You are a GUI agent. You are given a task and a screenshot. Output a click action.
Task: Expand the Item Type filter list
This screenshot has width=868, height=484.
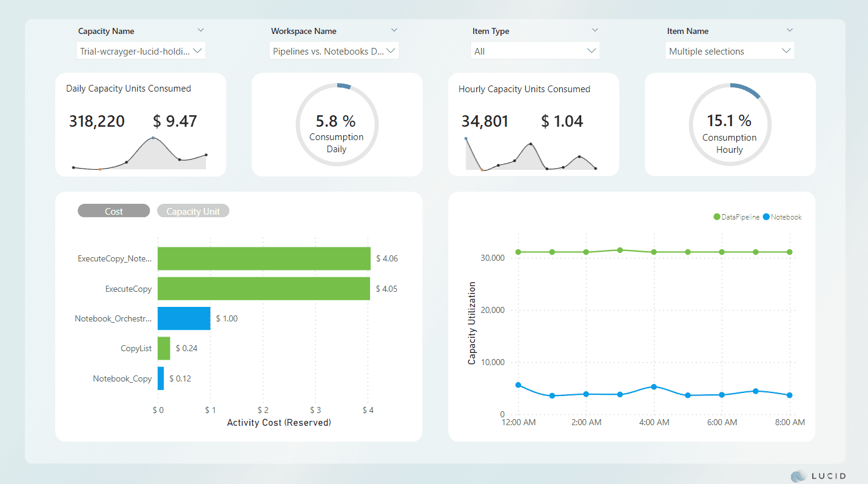[534, 50]
